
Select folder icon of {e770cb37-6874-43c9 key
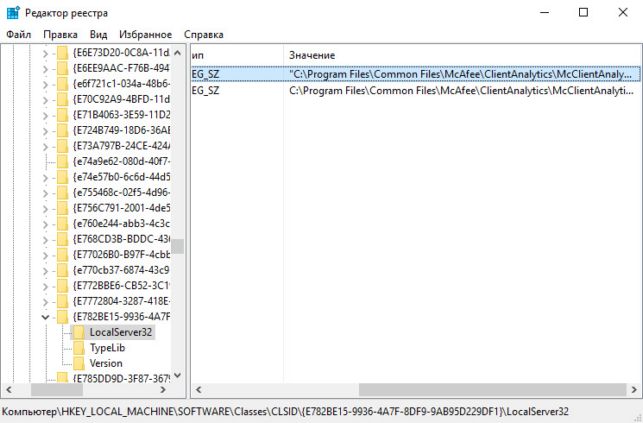(62, 271)
